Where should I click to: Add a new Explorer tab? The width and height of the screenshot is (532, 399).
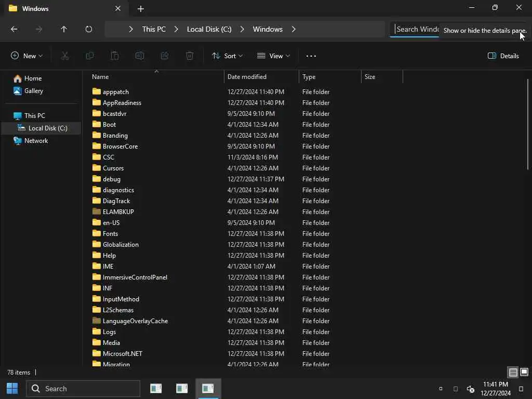pos(140,9)
